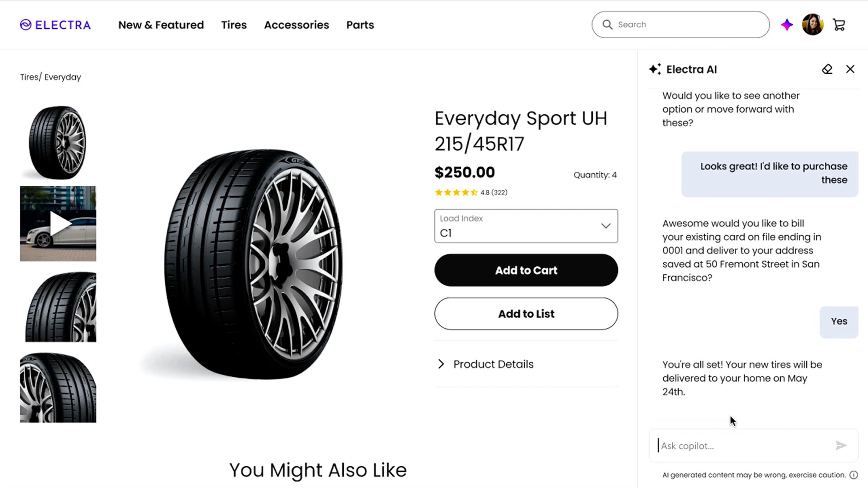
Task: Select the first tire thumbnail image
Action: [x=58, y=142]
